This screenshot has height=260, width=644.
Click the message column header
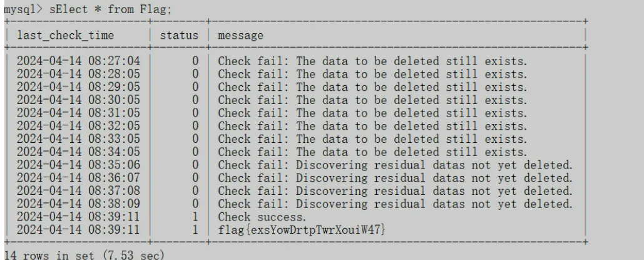pyautogui.click(x=241, y=36)
